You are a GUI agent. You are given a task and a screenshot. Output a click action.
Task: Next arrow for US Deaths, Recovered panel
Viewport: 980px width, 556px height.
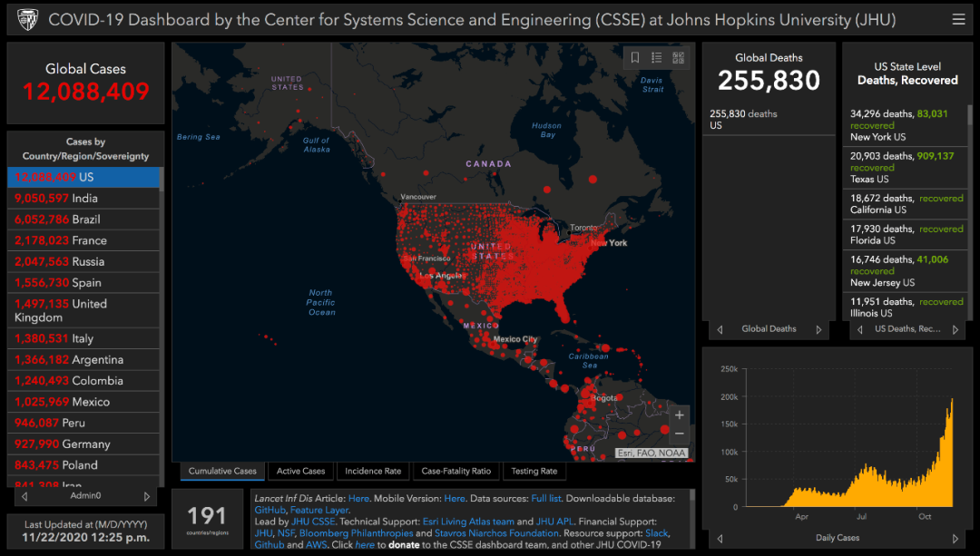click(x=955, y=329)
